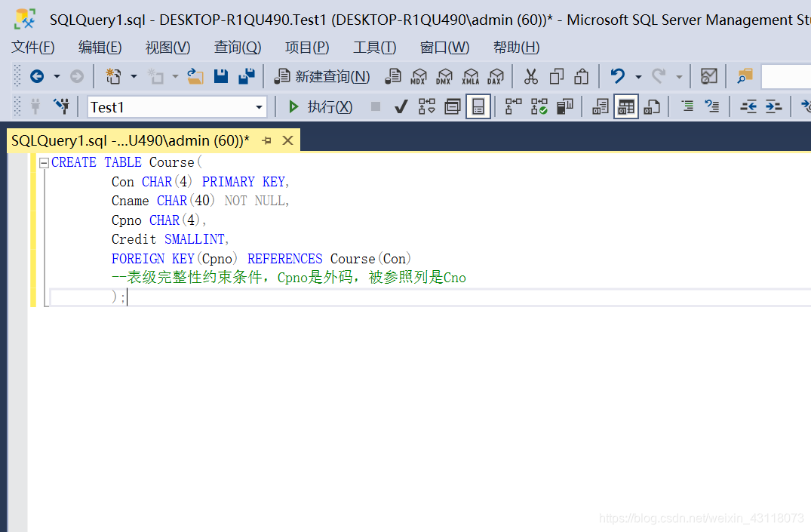
Task: Click the Open File folder icon
Action: (x=195, y=76)
